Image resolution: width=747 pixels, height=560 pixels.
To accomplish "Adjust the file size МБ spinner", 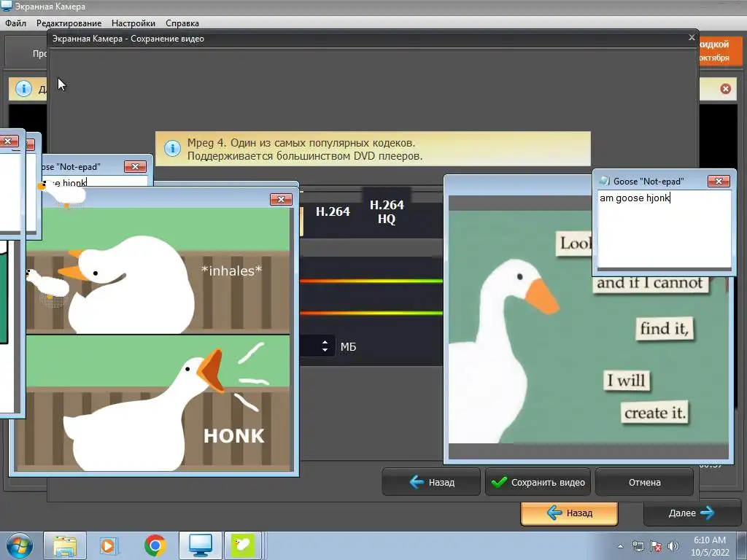I will pos(325,346).
